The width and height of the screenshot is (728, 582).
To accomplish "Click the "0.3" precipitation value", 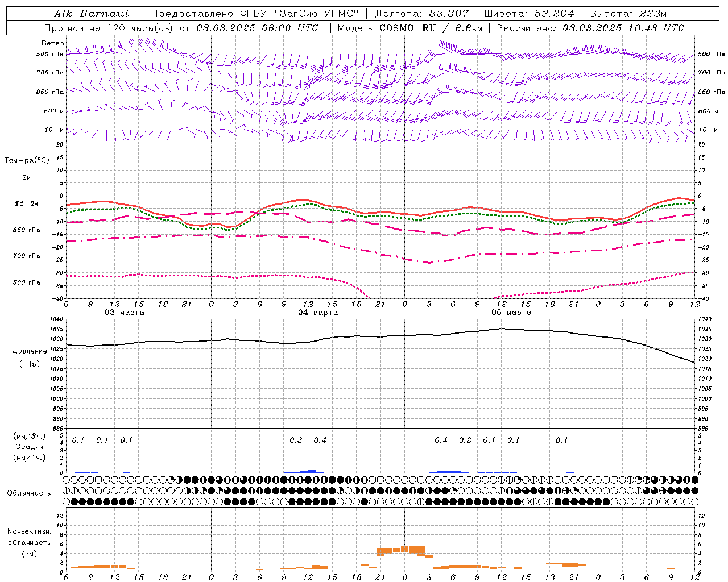I will click(x=296, y=440).
